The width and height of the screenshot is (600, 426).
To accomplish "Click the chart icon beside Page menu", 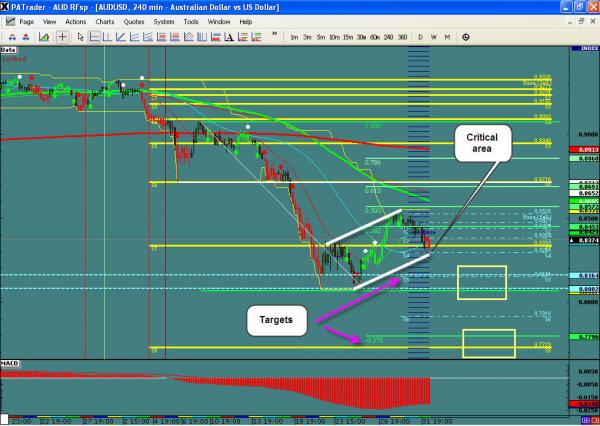I will (9, 20).
